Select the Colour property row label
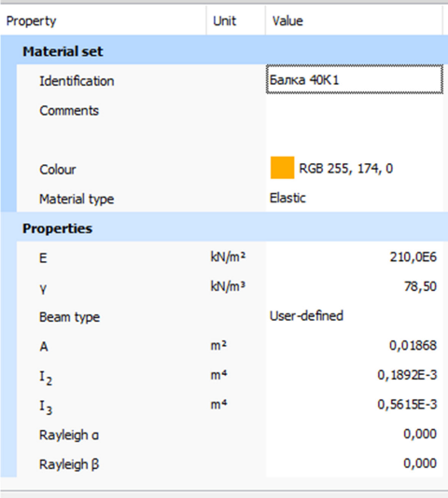 58,170
